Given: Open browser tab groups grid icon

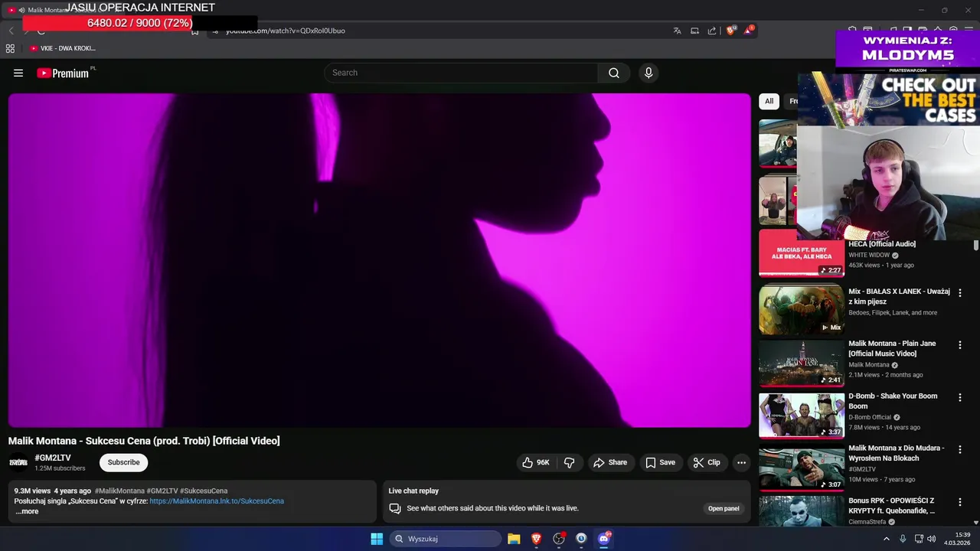Looking at the screenshot, I should (10, 48).
